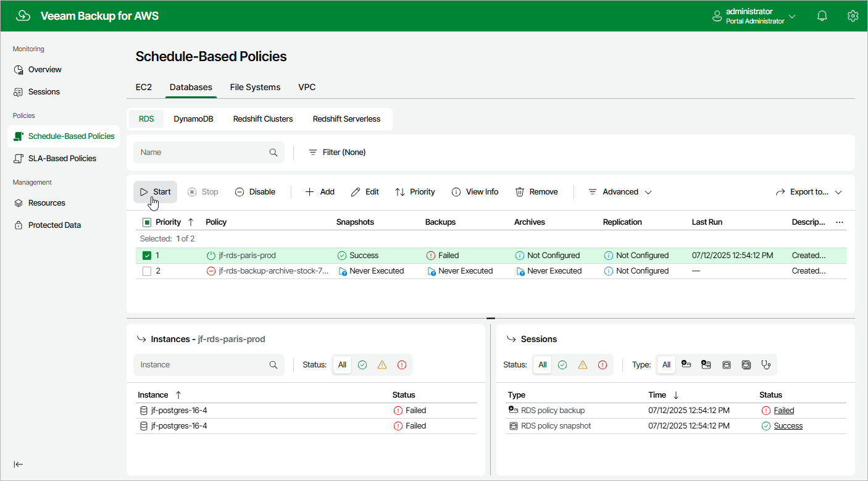The width and height of the screenshot is (868, 481).
Task: Expand the Advanced dropdown menu
Action: (619, 192)
